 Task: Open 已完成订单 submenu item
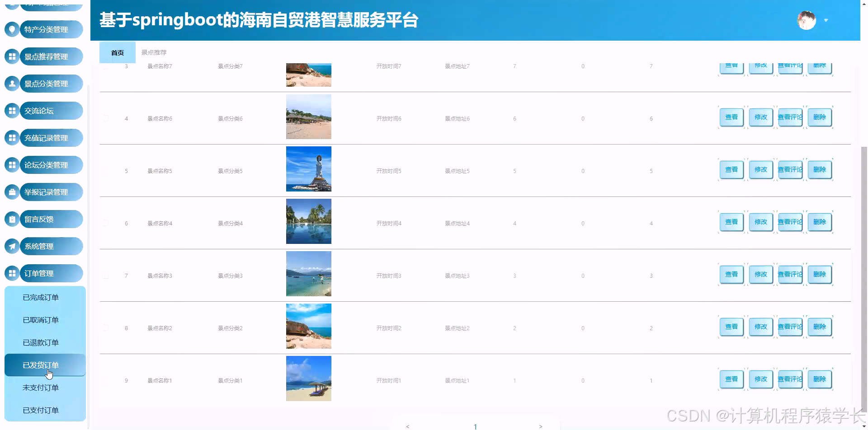[45, 297]
